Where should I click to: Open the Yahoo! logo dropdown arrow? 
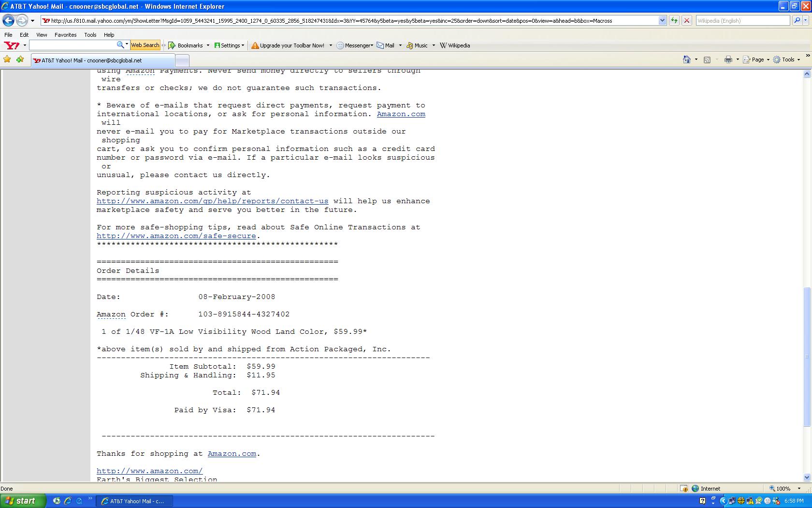coord(25,45)
